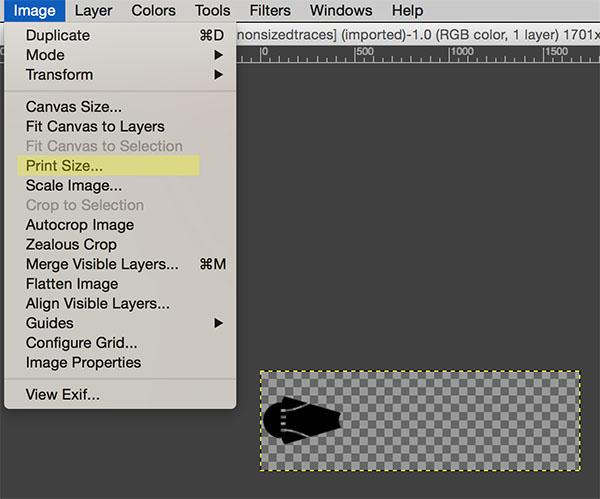Open Image Properties

pyautogui.click(x=83, y=362)
